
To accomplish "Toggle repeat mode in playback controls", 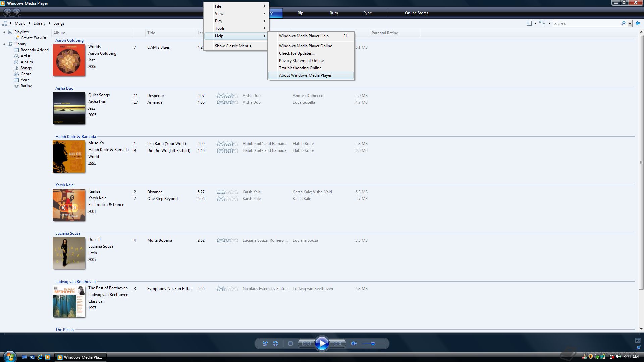I will click(275, 343).
